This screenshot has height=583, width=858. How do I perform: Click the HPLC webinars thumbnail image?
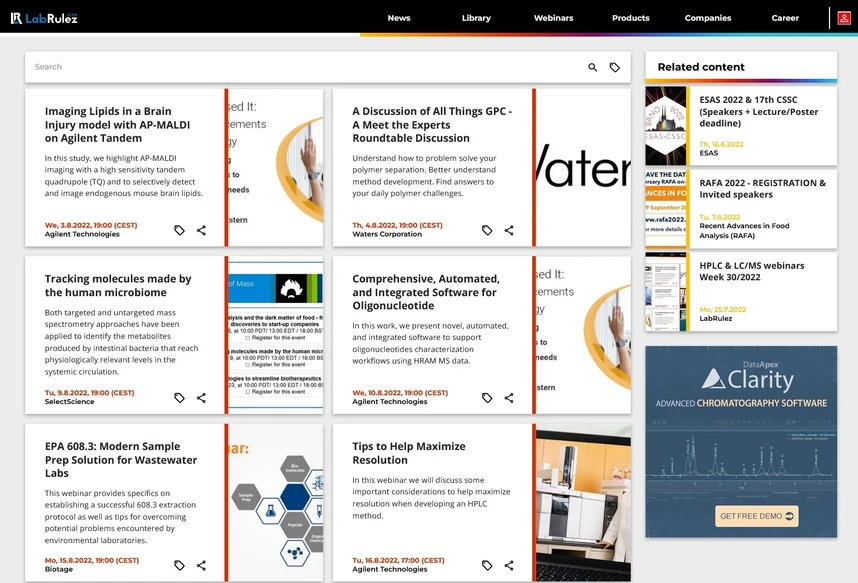point(665,292)
